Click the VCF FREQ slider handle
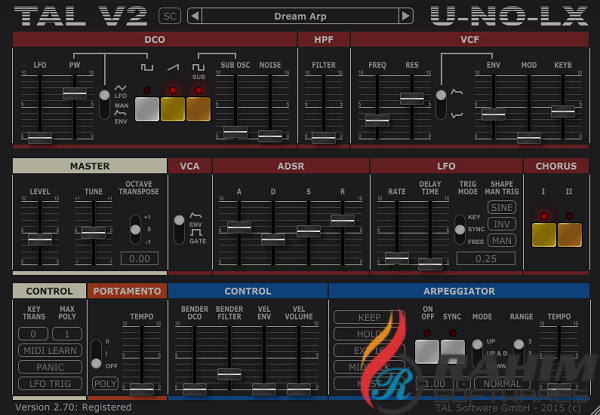Image resolution: width=600 pixels, height=415 pixels. click(x=377, y=120)
